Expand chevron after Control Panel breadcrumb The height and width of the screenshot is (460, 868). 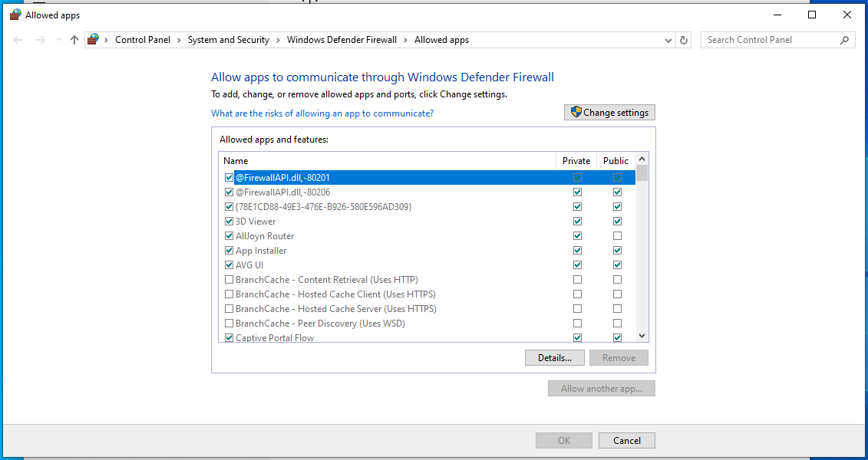[180, 40]
